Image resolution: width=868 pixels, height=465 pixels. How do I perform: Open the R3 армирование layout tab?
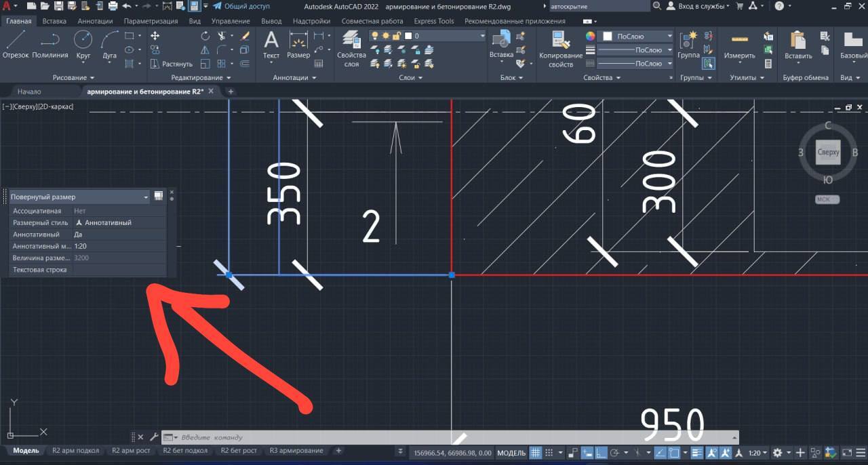click(296, 451)
